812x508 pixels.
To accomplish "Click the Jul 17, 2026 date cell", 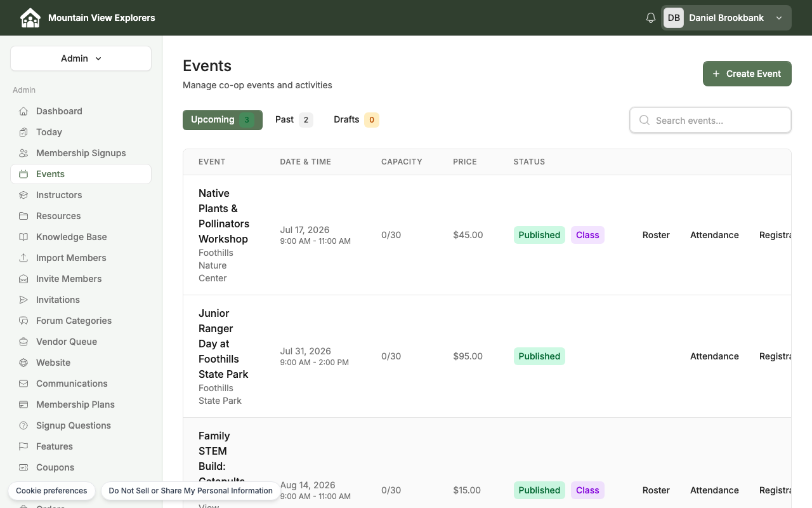I will (305, 230).
